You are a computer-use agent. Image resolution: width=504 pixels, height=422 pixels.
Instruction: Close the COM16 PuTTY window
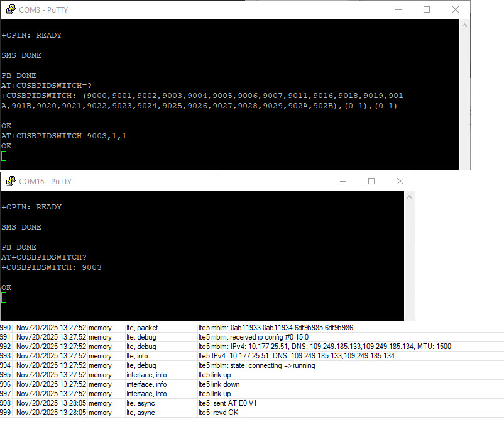point(400,181)
